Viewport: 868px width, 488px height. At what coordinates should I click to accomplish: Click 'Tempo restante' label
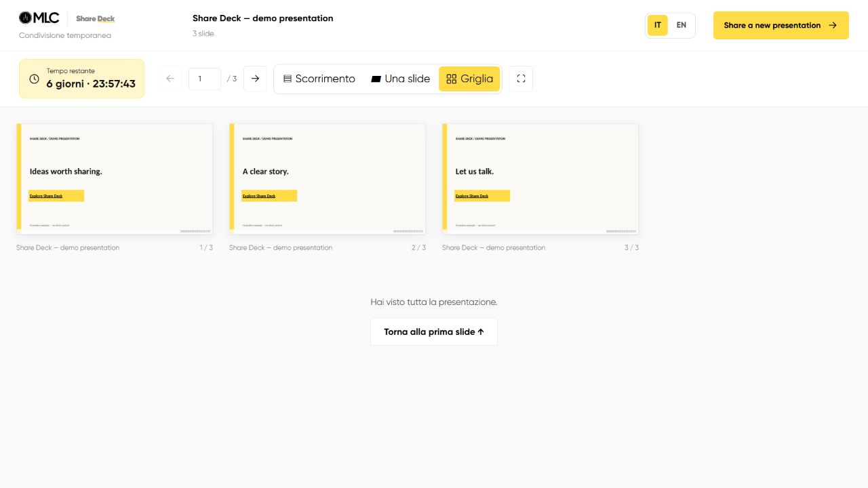(71, 70)
